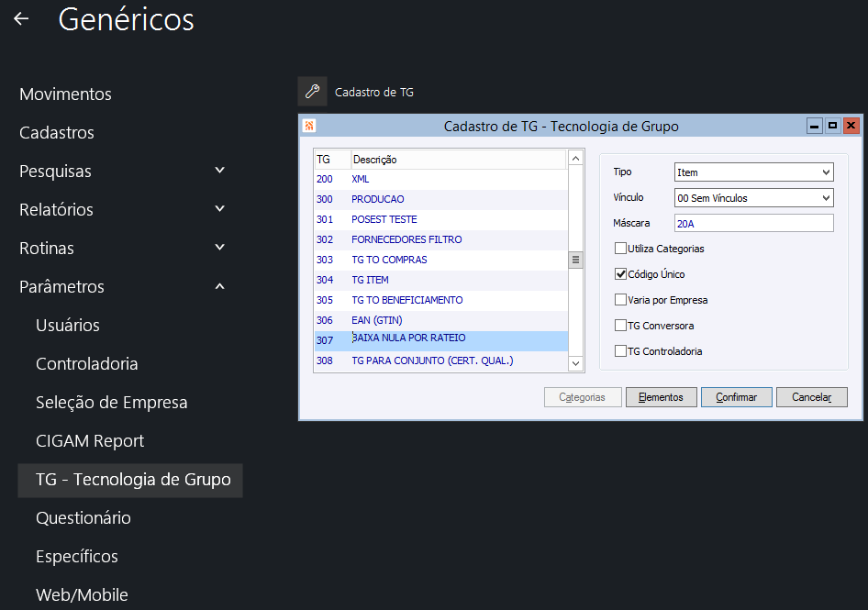Viewport: 868px width, 610px height.
Task: Select Controladoria in the sidebar
Action: (87, 363)
